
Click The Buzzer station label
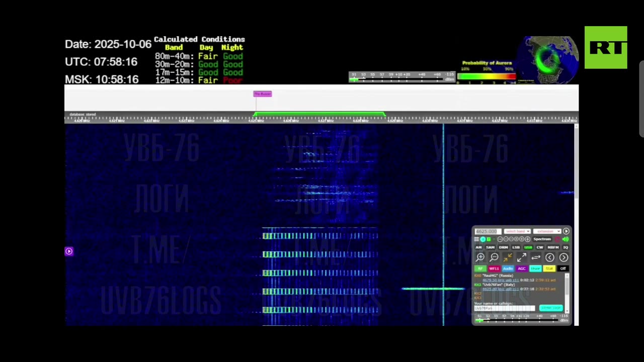click(262, 94)
